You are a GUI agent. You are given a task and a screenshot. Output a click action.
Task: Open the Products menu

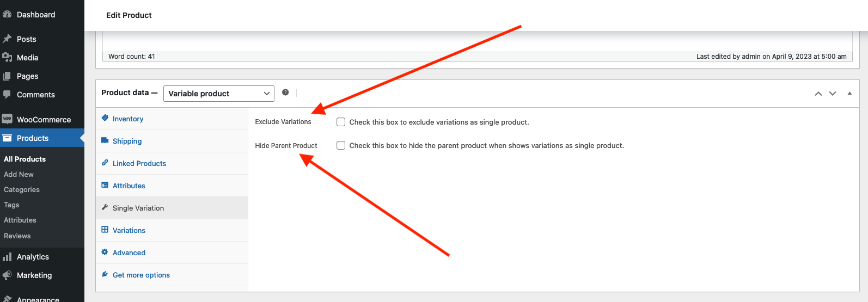tap(42, 138)
